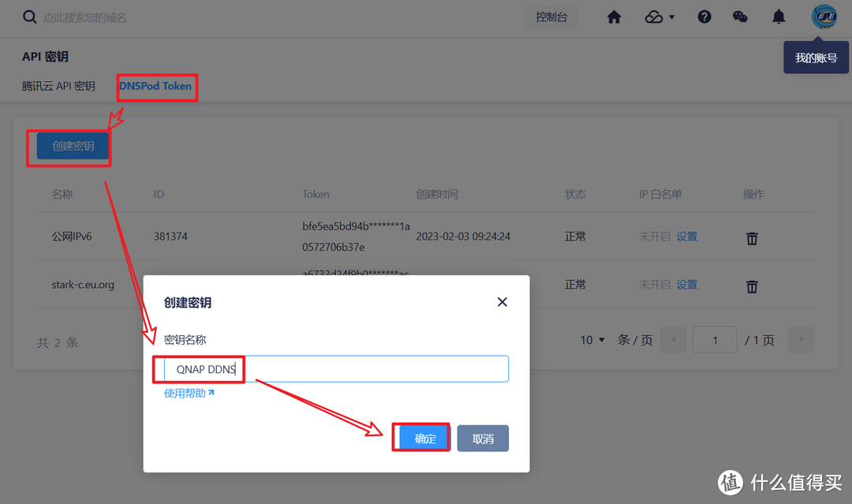
Task: Expand the 10 条/页 page size dropdown
Action: pyautogui.click(x=592, y=340)
